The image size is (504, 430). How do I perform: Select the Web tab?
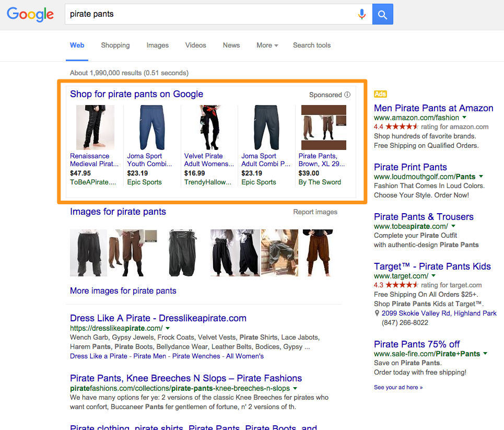click(77, 45)
